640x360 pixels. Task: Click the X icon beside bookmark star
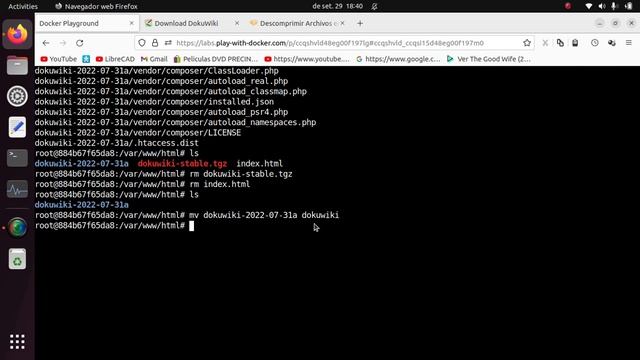545,43
